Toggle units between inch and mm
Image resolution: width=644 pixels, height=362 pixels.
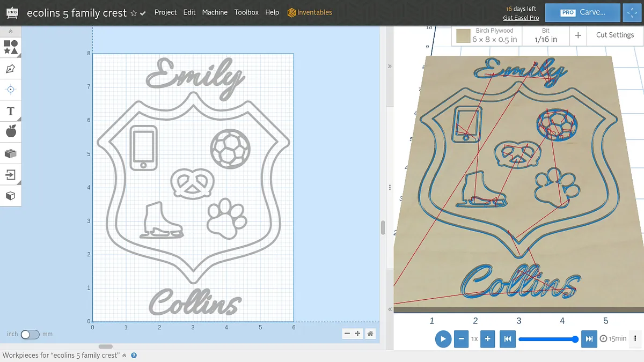coord(30,334)
